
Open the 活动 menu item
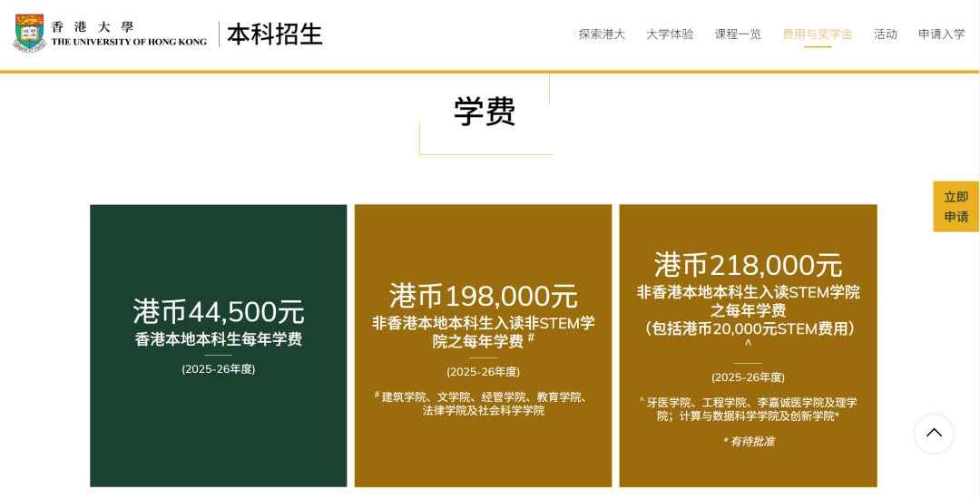(x=885, y=34)
